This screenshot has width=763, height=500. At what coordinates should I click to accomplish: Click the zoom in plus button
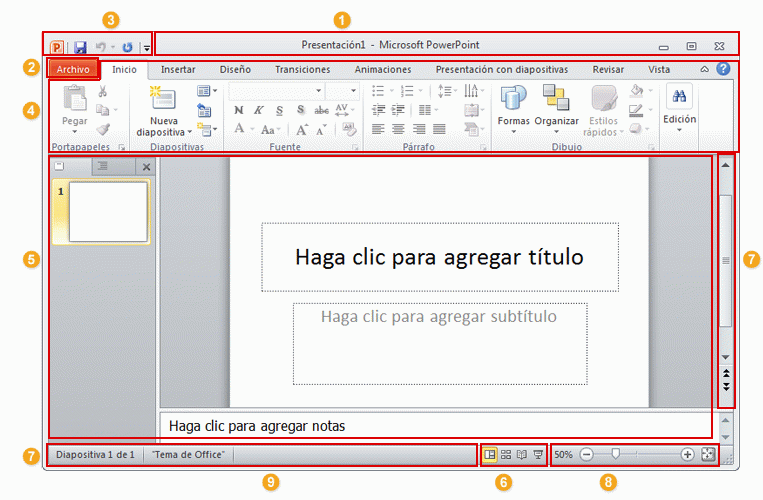coord(687,454)
